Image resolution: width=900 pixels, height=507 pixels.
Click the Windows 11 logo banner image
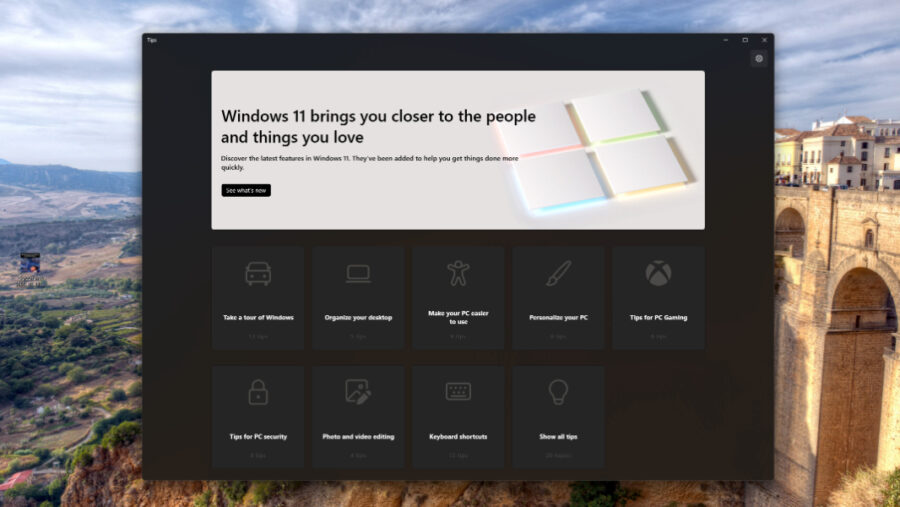pyautogui.click(x=597, y=150)
